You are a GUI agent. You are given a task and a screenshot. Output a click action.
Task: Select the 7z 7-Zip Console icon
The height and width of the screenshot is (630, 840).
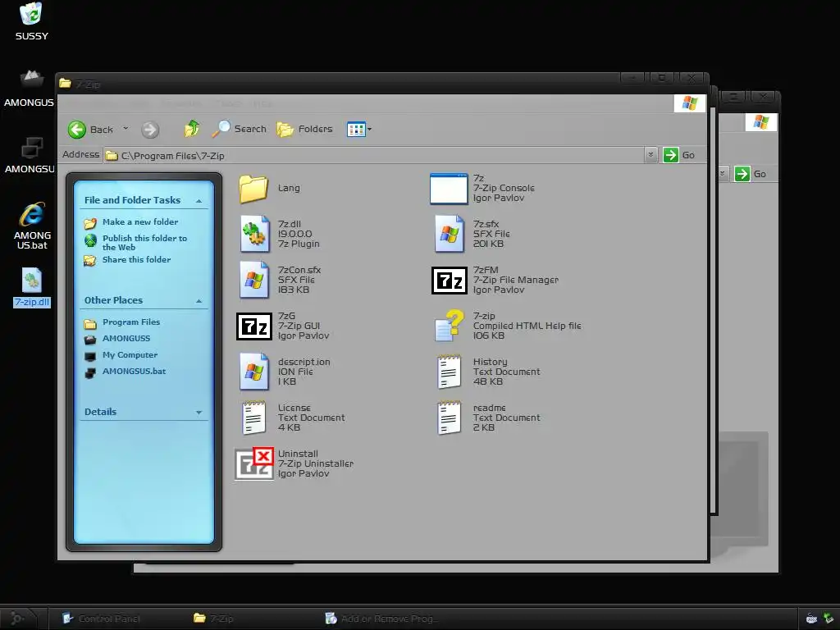pos(449,189)
